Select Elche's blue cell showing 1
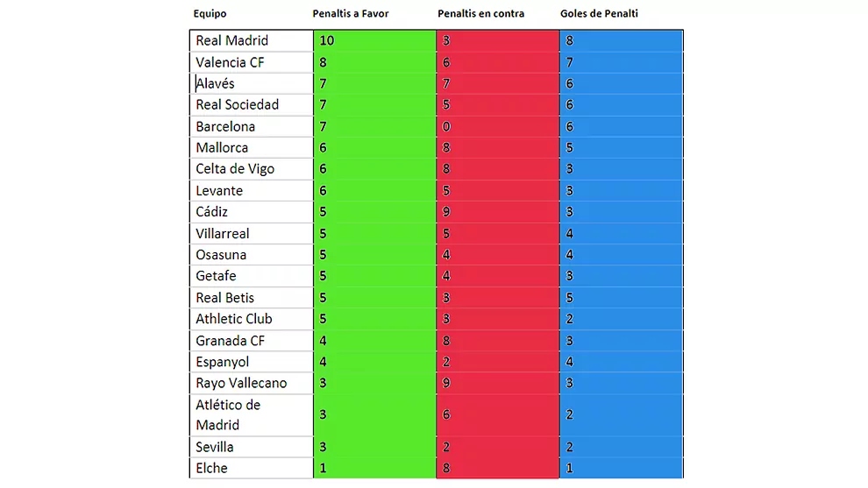 (621, 468)
